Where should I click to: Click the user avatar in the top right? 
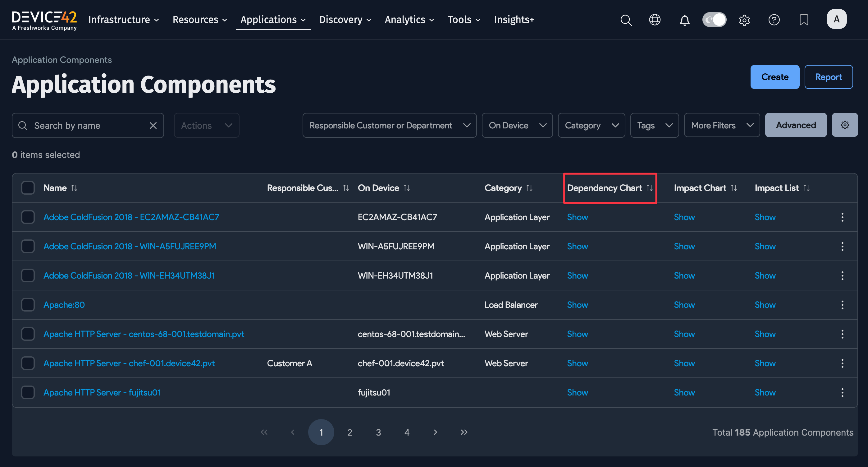837,19
